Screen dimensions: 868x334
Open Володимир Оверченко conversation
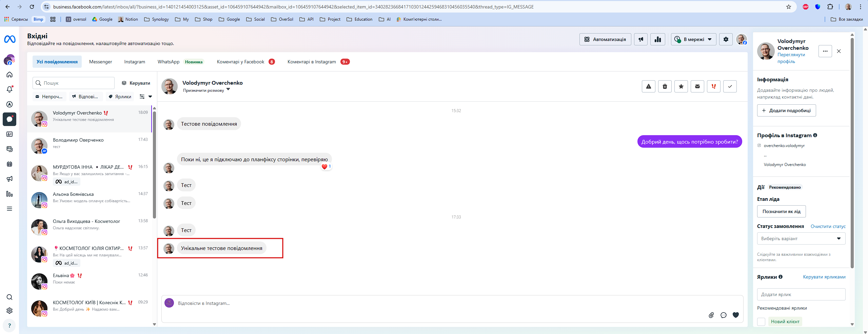click(90, 146)
